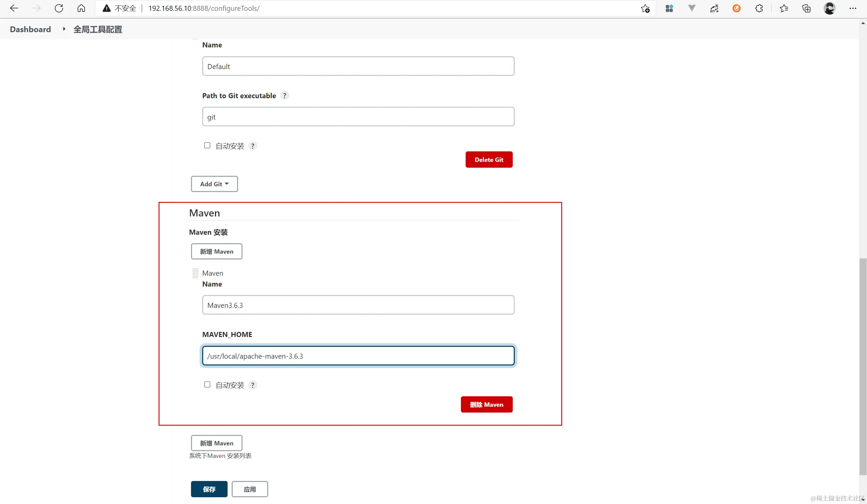Click the browser back arrow
The width and height of the screenshot is (867, 504).
point(14,8)
